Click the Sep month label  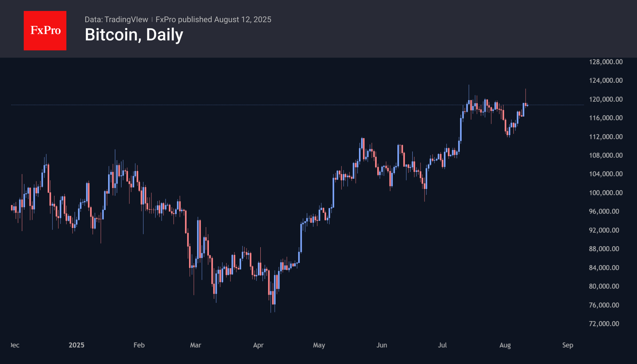[568, 345]
